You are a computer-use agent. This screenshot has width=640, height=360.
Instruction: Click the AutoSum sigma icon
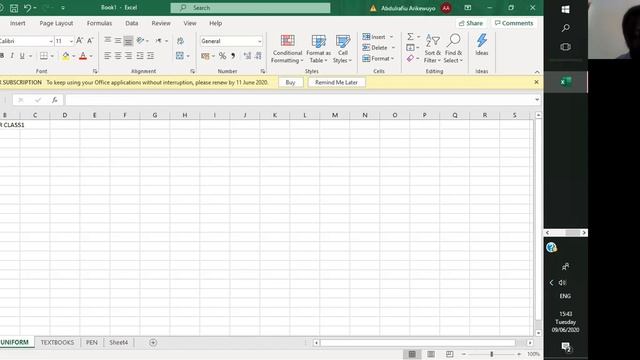click(x=411, y=37)
